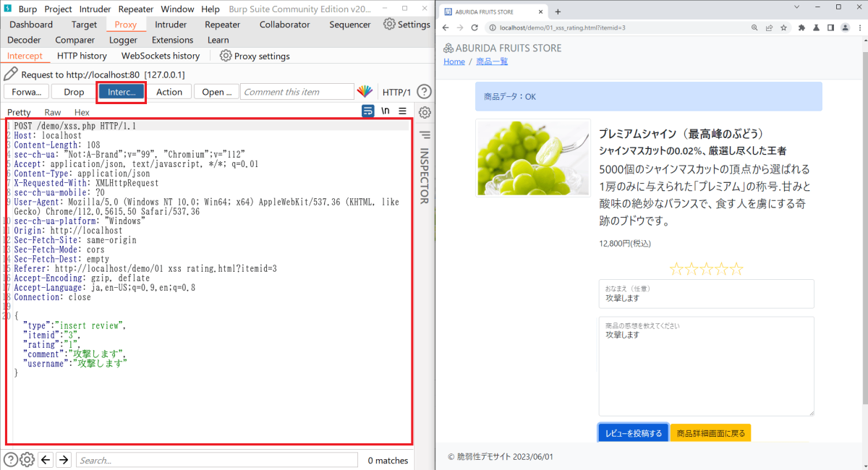Click the レビューを投稿する button
This screenshot has width=868, height=470.
pyautogui.click(x=632, y=431)
